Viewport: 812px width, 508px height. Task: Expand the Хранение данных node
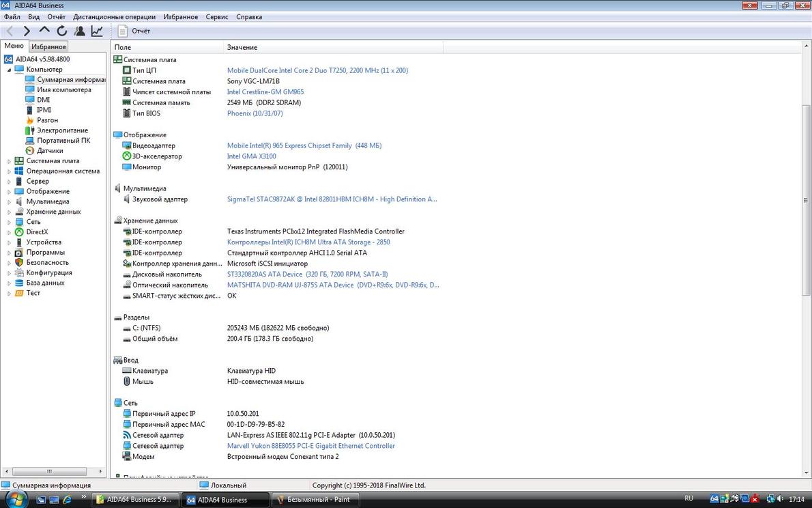tap(9, 212)
